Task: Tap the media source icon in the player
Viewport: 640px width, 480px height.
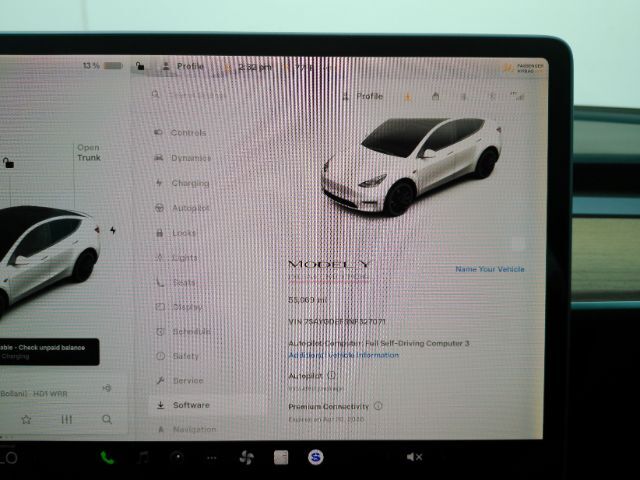Action: 107,388
